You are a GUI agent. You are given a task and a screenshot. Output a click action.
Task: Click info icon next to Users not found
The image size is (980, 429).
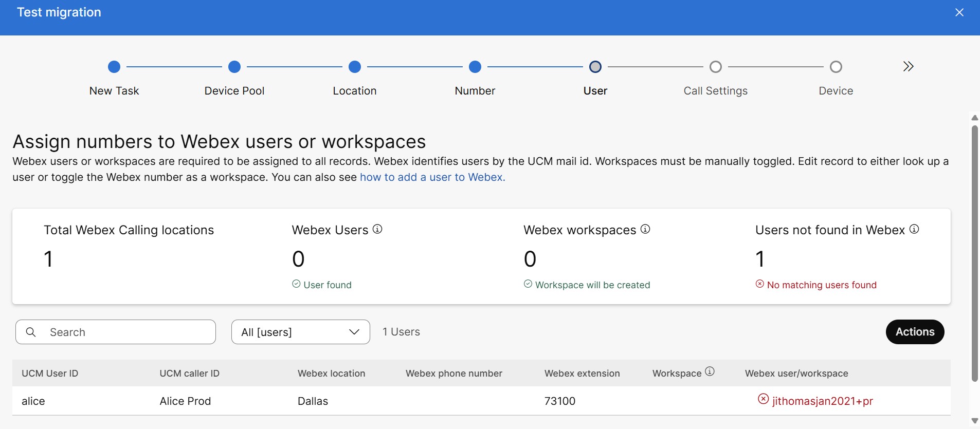pos(914,229)
